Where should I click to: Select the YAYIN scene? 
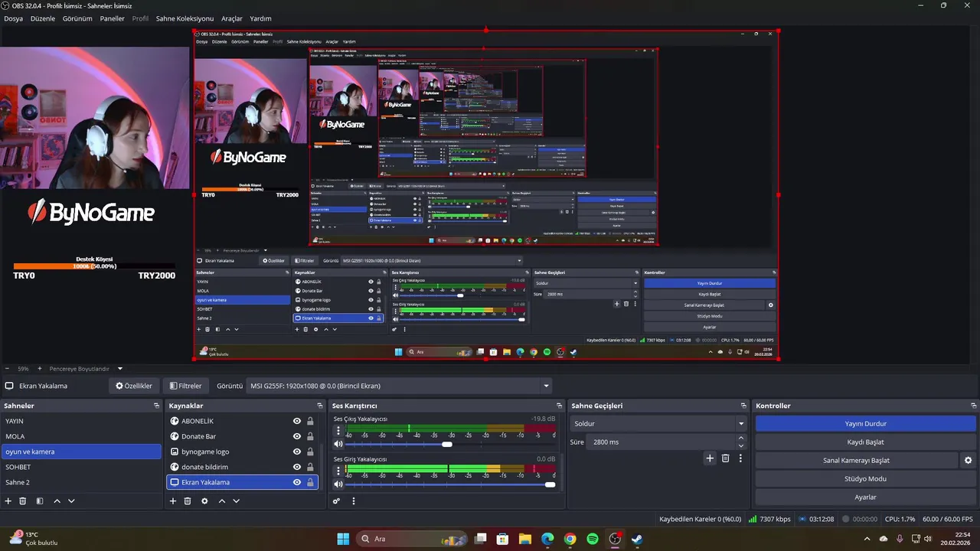coord(81,421)
